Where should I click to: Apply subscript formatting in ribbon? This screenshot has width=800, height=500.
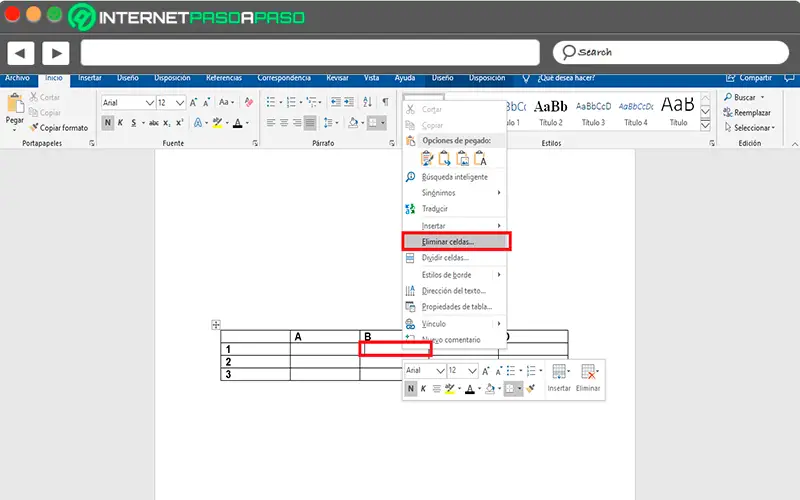(167, 123)
